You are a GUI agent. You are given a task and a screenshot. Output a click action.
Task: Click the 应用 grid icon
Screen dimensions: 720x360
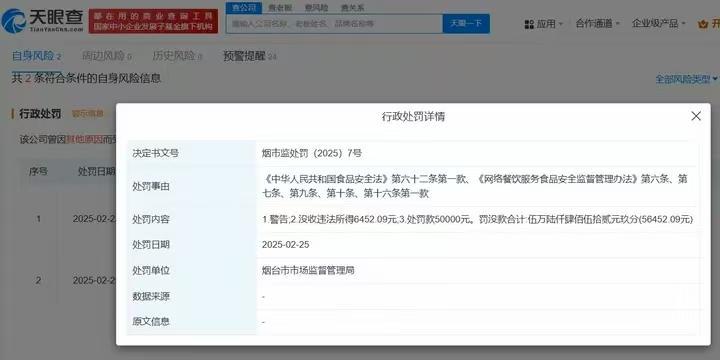click(529, 24)
